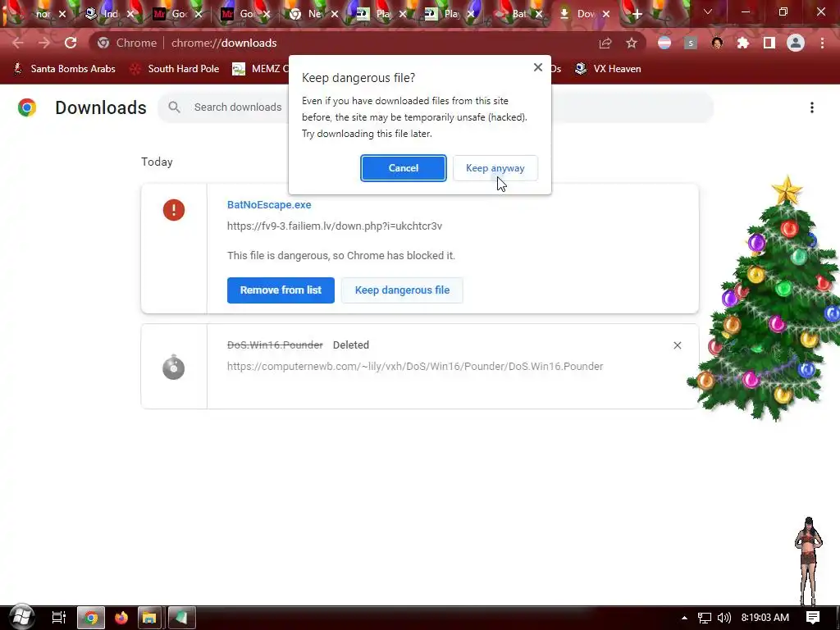Open the Downloads page more actions menu
The image size is (840, 630).
point(811,107)
